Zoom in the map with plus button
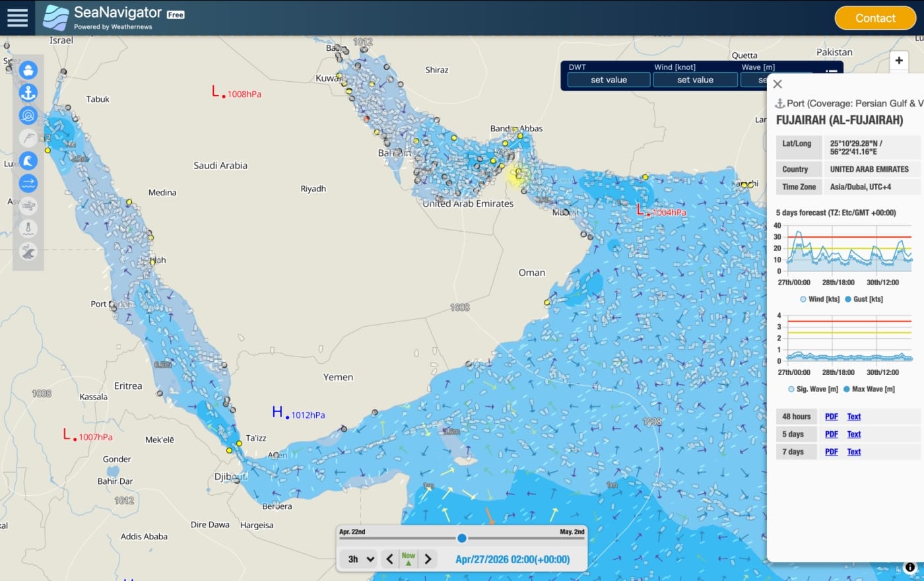This screenshot has height=581, width=924. (899, 60)
